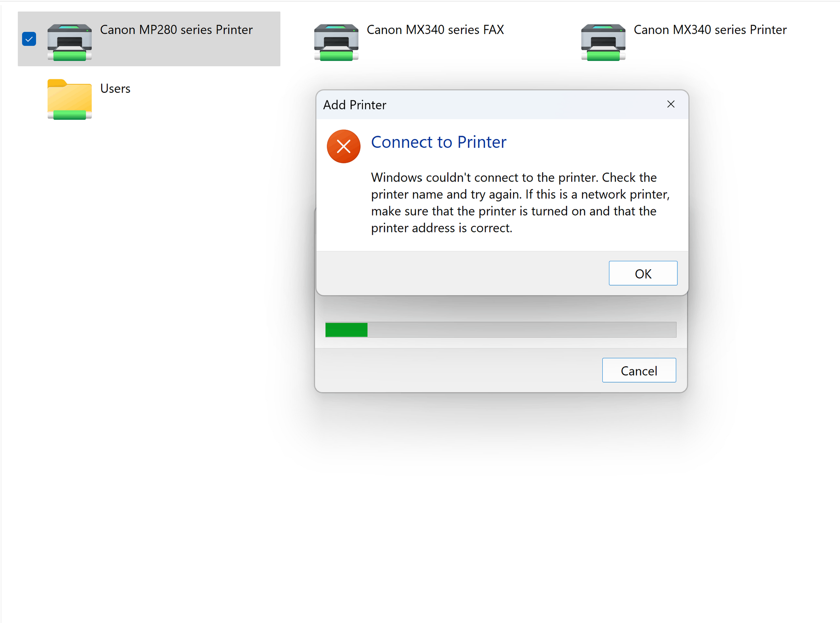Select the Canon MX340 series FAX label
Image resolution: width=840 pixels, height=623 pixels.
coord(435,29)
